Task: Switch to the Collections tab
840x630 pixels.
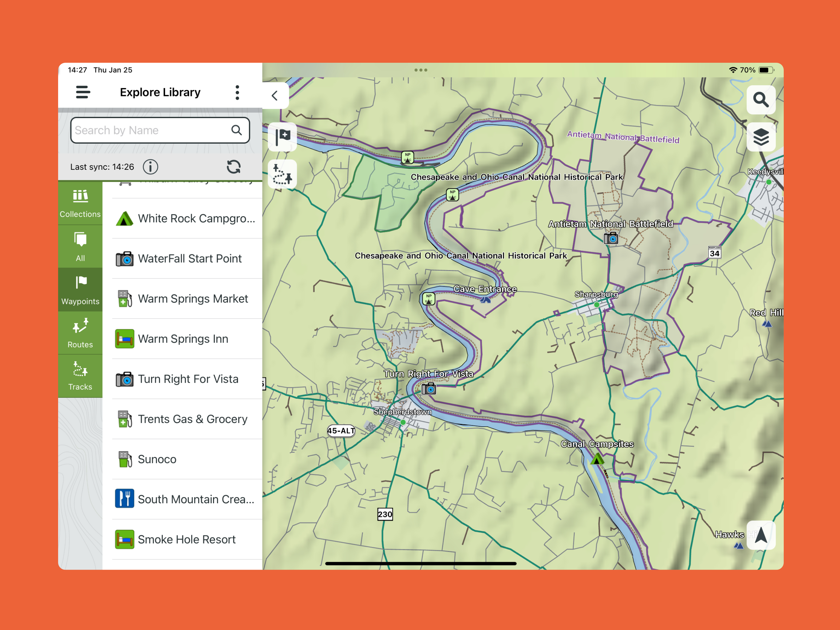Action: tap(80, 203)
